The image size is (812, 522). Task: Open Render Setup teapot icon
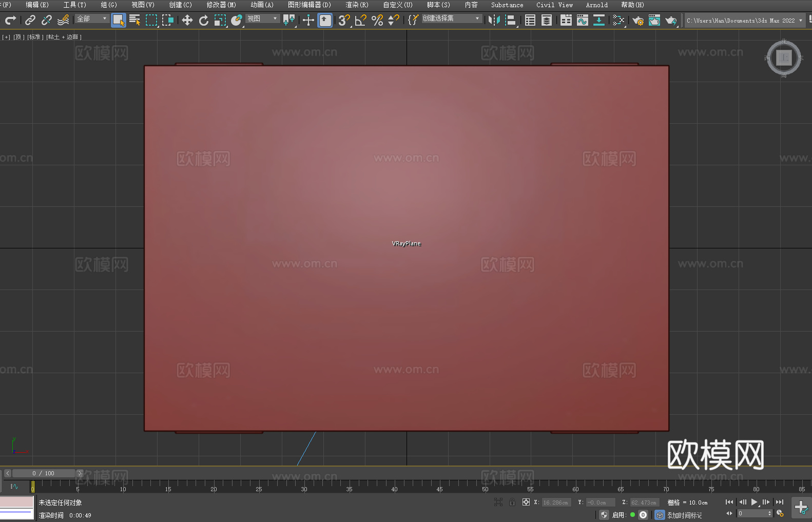[x=638, y=20]
